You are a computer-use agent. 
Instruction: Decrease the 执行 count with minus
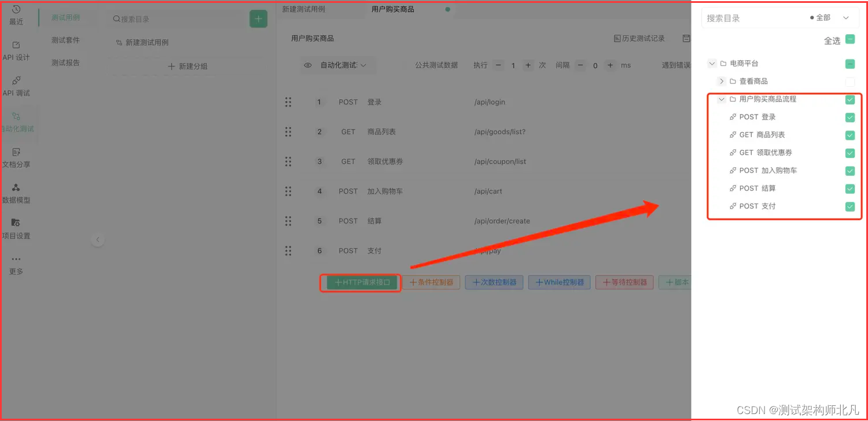[x=498, y=65]
